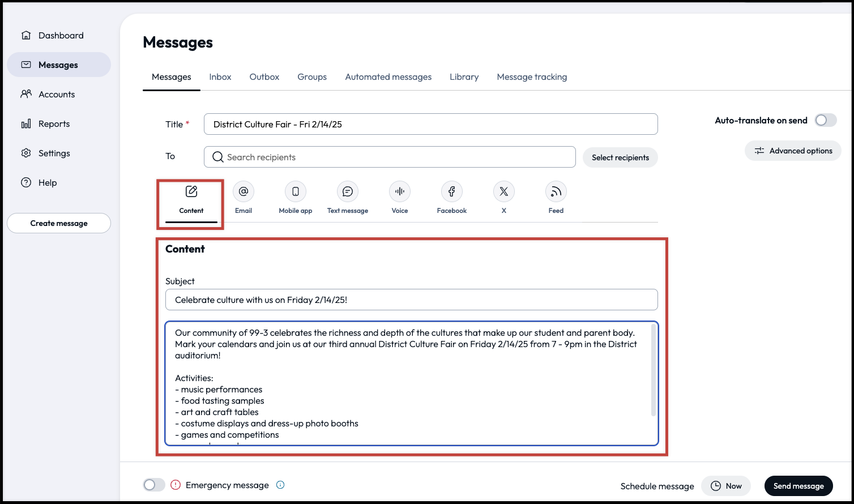The height and width of the screenshot is (504, 854).
Task: Open the schedule Now time picker
Action: tap(725, 486)
